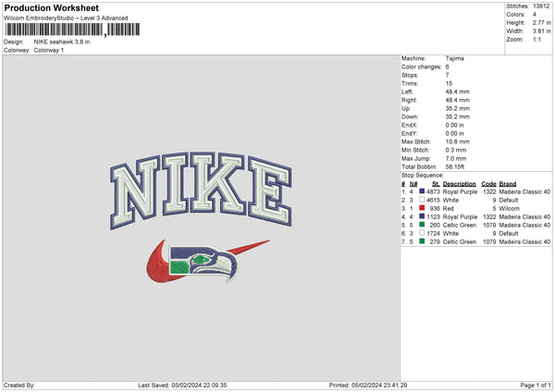Click the 'Colorway 1' value
Screen dimensions: 555x392
[49, 50]
